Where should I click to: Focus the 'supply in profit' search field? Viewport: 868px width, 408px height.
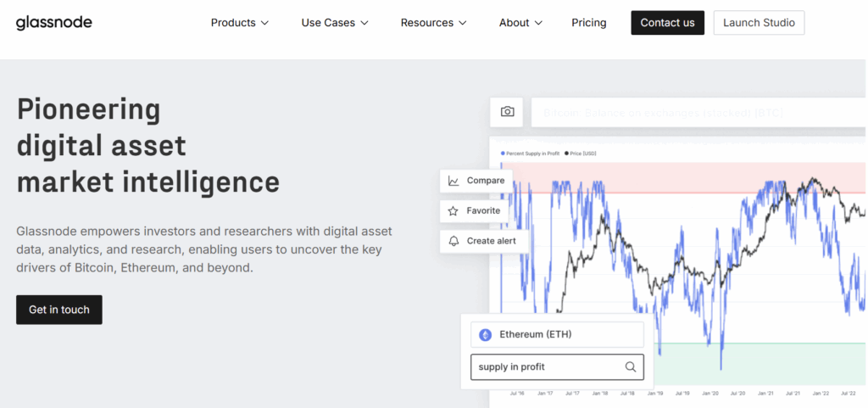[547, 367]
